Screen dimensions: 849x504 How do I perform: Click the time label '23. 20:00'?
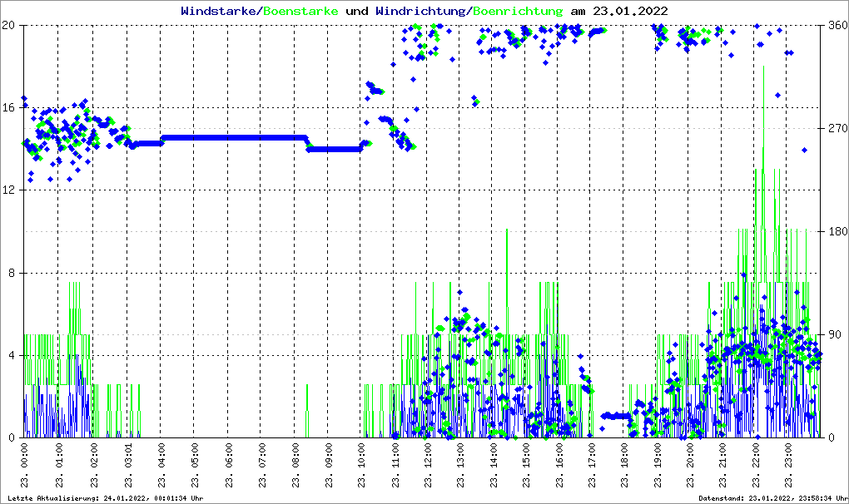(690, 465)
